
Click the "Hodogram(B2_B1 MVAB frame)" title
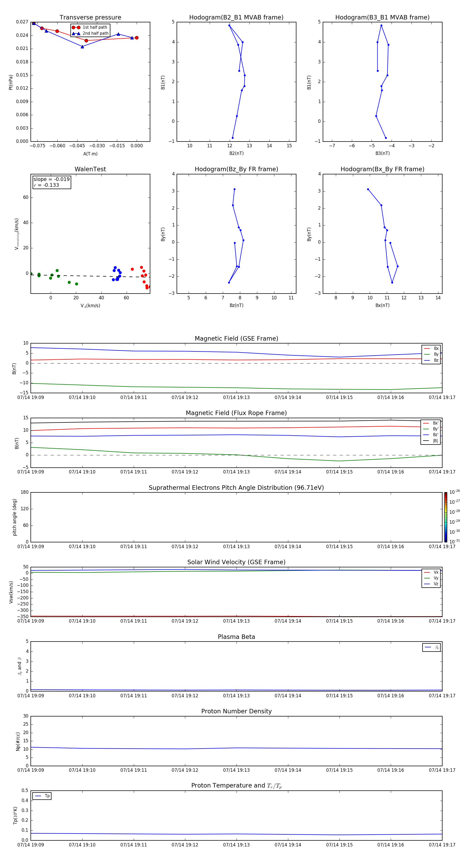point(236,18)
